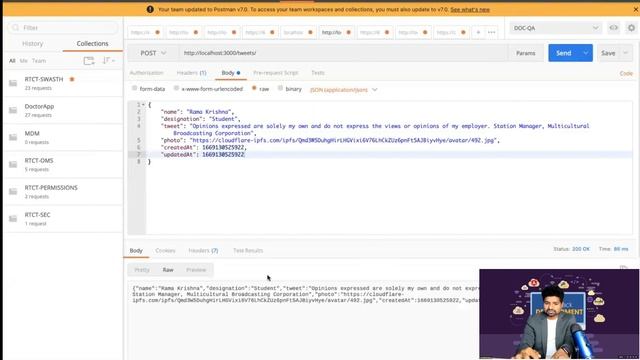
Task: Open the request Tests tab
Action: [x=318, y=73]
